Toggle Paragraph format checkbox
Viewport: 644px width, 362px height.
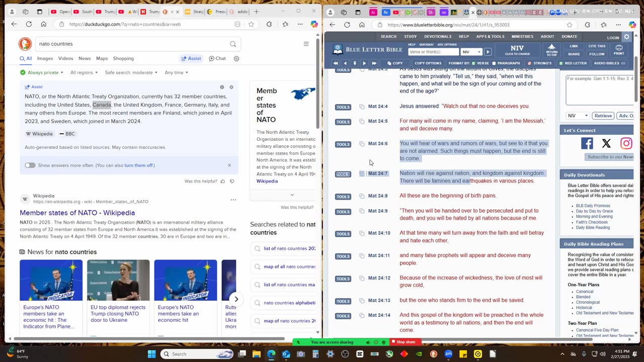pos(494,63)
